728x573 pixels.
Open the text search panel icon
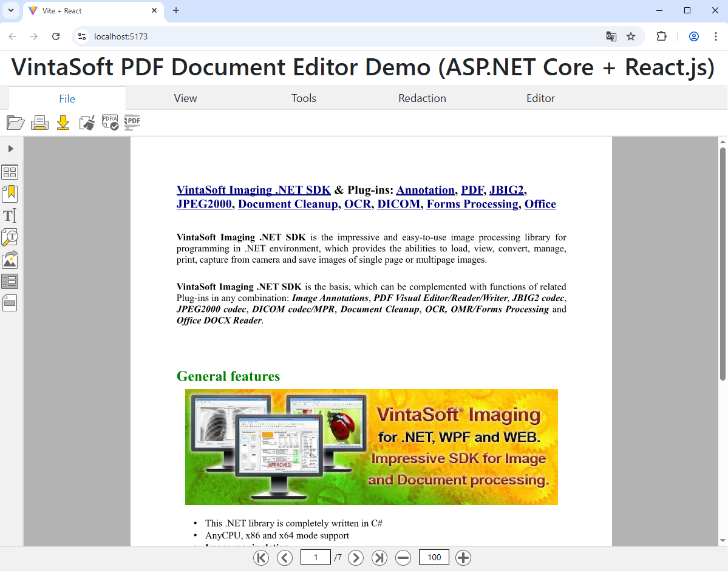(10, 237)
